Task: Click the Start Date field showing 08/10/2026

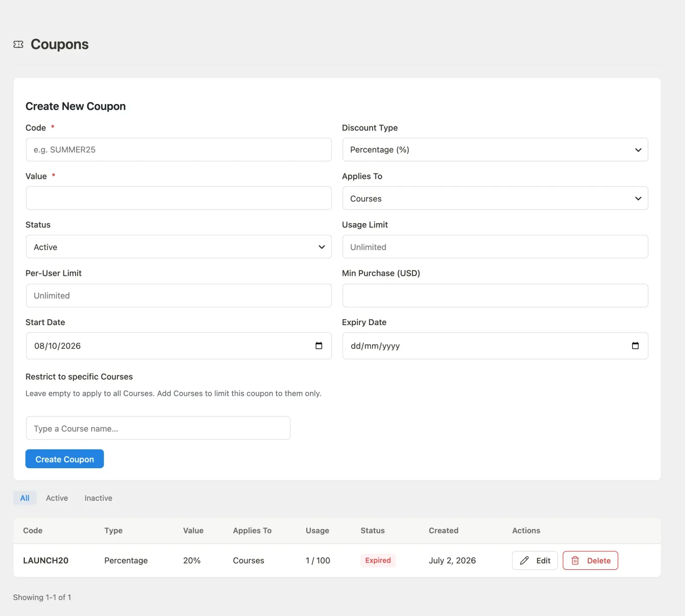Action: (x=179, y=346)
